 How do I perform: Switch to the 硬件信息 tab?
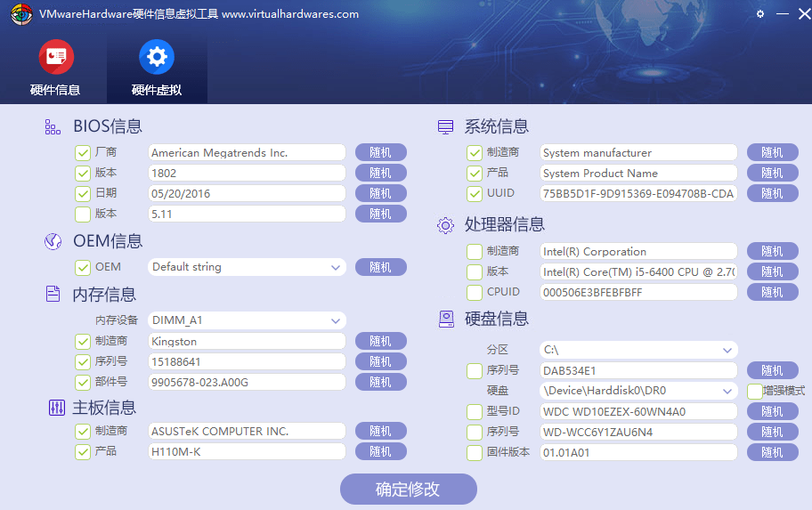coord(55,68)
